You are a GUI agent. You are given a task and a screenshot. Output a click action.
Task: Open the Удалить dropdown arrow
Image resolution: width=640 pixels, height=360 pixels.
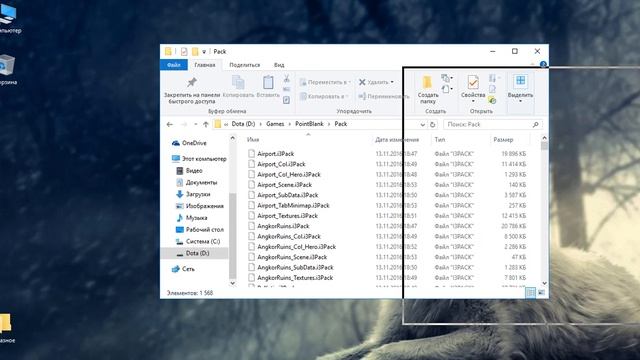[392, 82]
